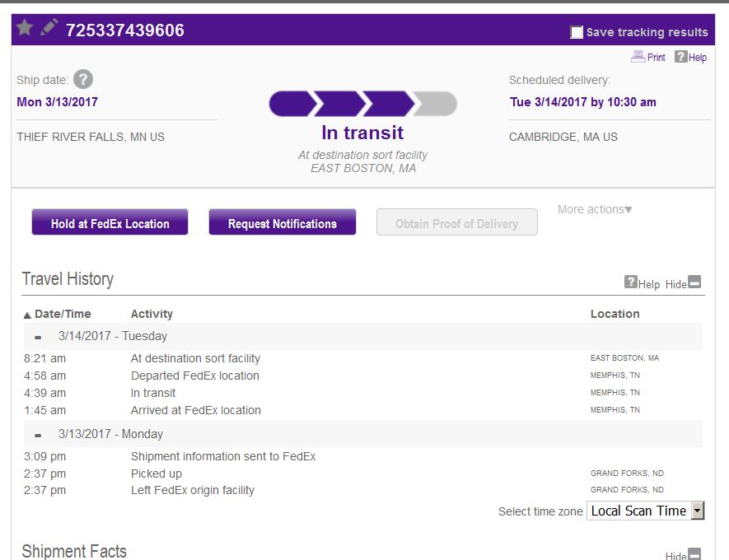The image size is (729, 560).
Task: Click the Location column header
Action: (615, 314)
